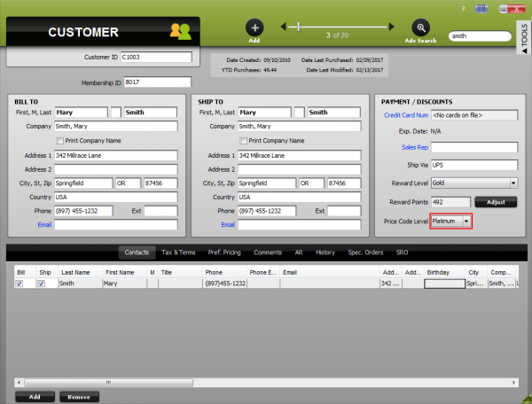The height and width of the screenshot is (404, 532).
Task: Click the Bill To Address 2 field
Action: pyautogui.click(x=116, y=169)
